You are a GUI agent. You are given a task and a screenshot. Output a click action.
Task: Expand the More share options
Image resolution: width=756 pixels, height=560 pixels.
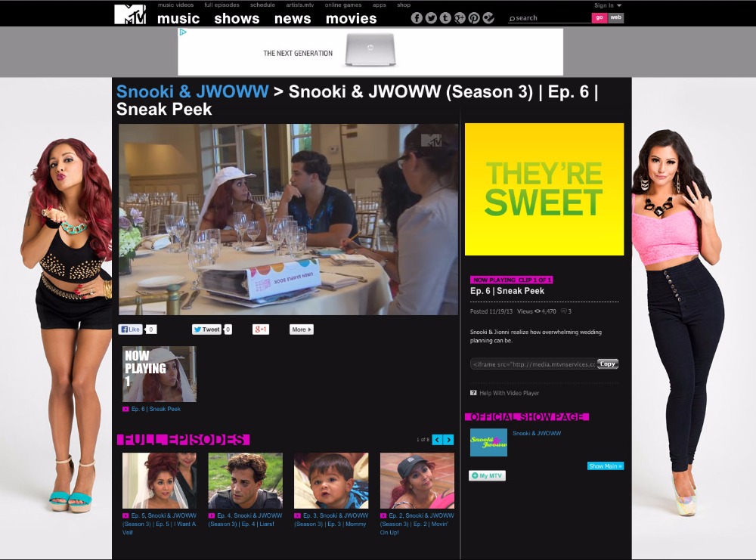(302, 330)
